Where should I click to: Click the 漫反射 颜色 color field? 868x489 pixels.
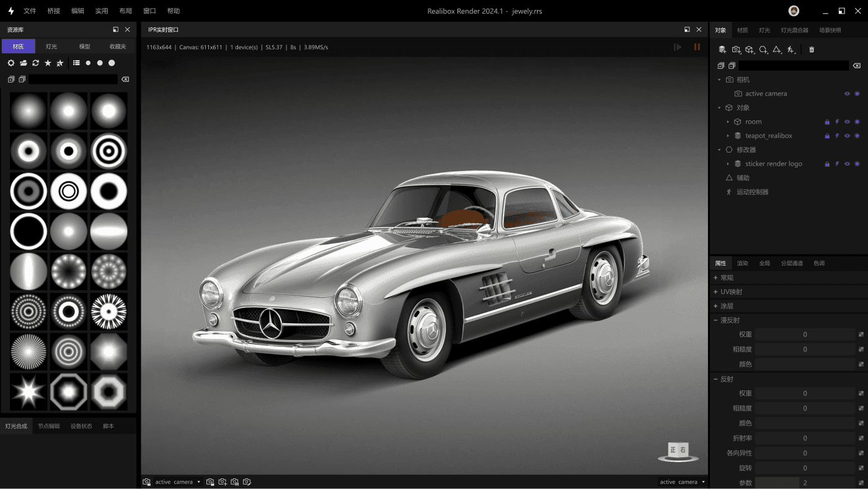(805, 364)
